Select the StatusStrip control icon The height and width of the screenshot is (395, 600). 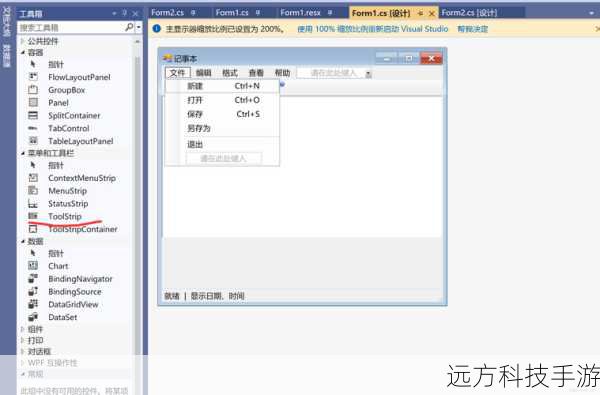point(33,203)
